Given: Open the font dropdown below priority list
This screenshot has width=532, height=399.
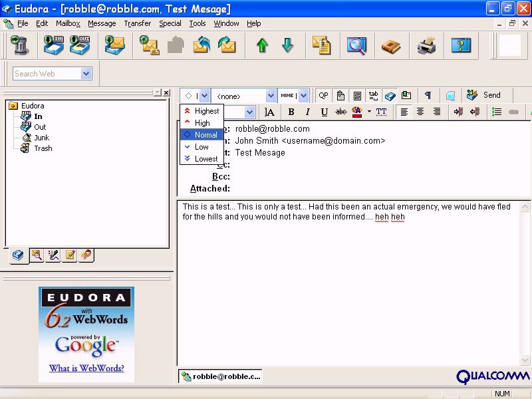Looking at the screenshot, I should (x=250, y=112).
